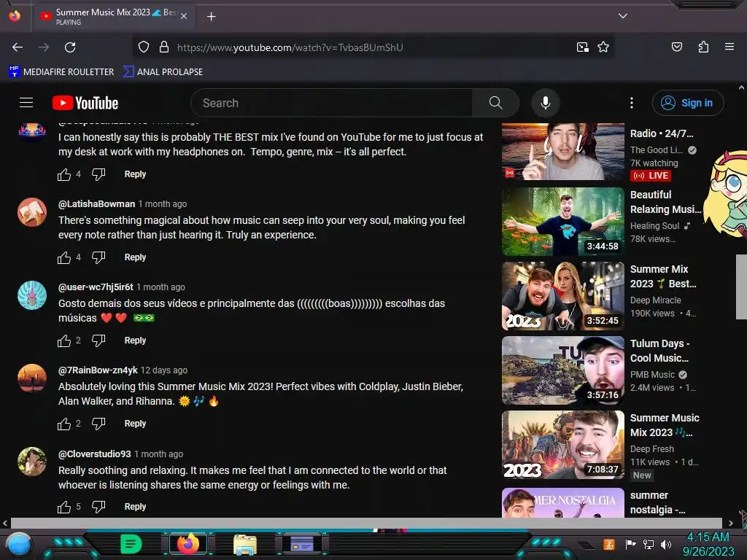Switch to Firefox in the taskbar

(188, 544)
